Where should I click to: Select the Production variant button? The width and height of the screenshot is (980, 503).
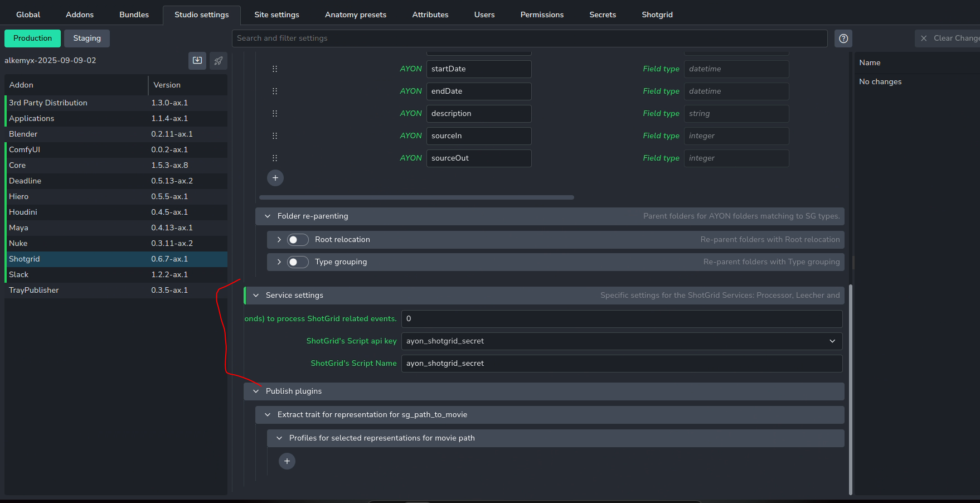click(x=32, y=38)
